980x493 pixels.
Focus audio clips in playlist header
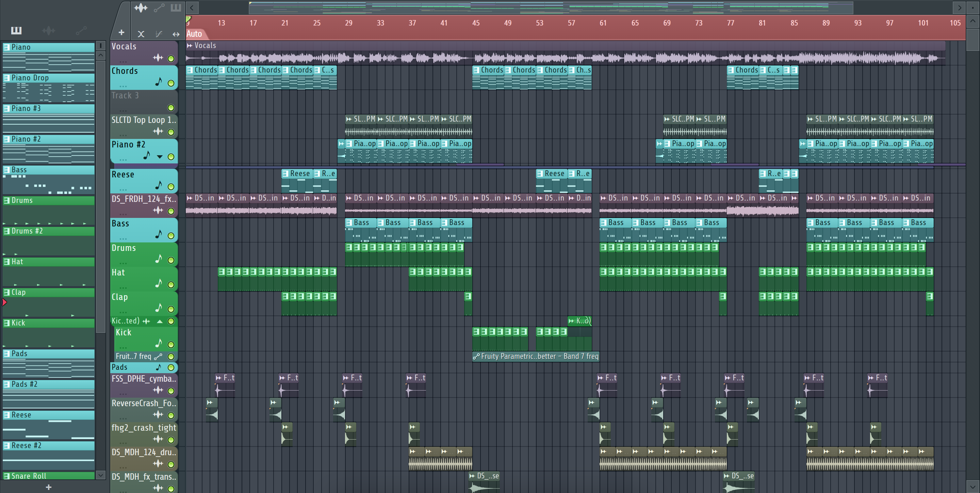point(141,7)
